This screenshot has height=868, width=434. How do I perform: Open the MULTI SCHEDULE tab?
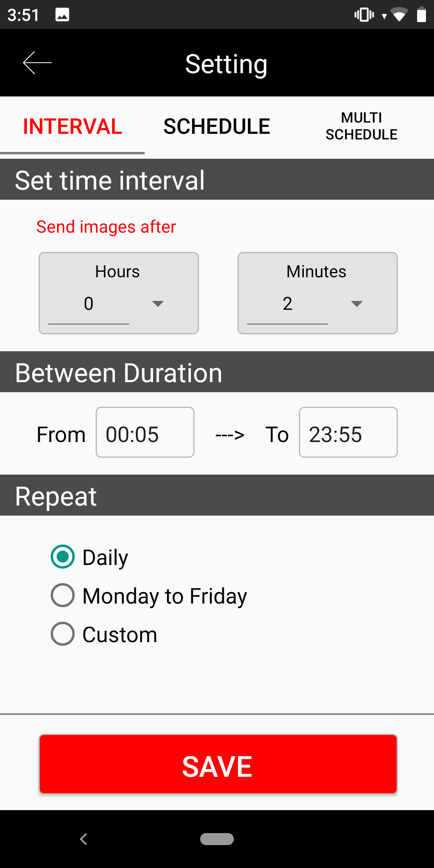tap(361, 127)
